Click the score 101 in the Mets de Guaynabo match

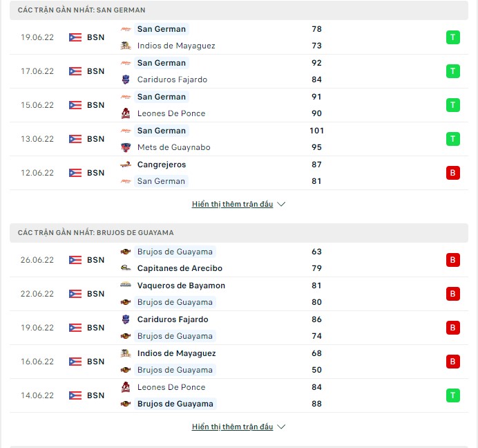316,131
